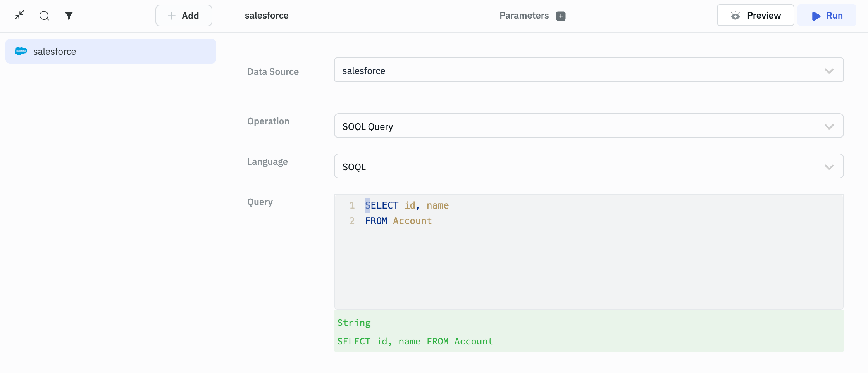Click the SELECT line in query editor
Viewport: 868px width, 373px height.
click(x=407, y=205)
